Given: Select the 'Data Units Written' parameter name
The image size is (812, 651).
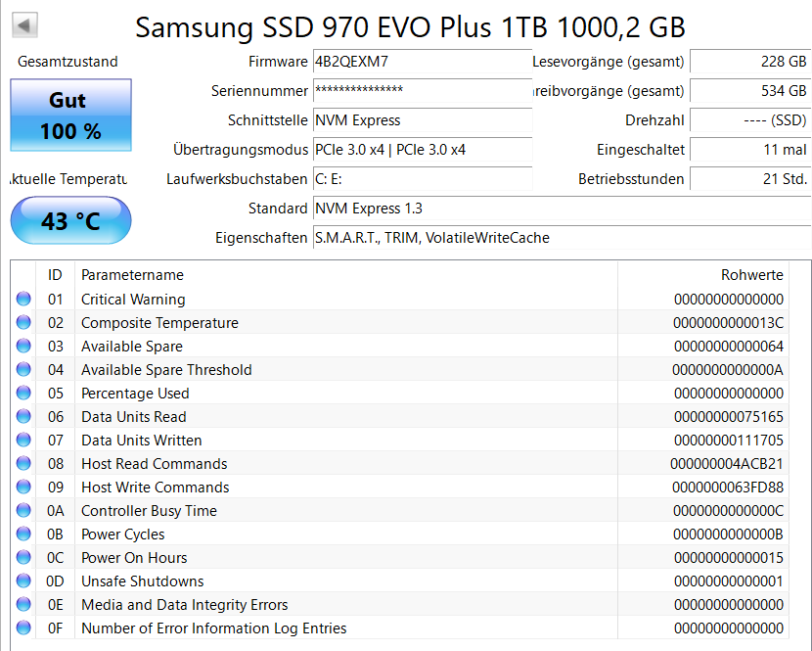Looking at the screenshot, I should [142, 441].
